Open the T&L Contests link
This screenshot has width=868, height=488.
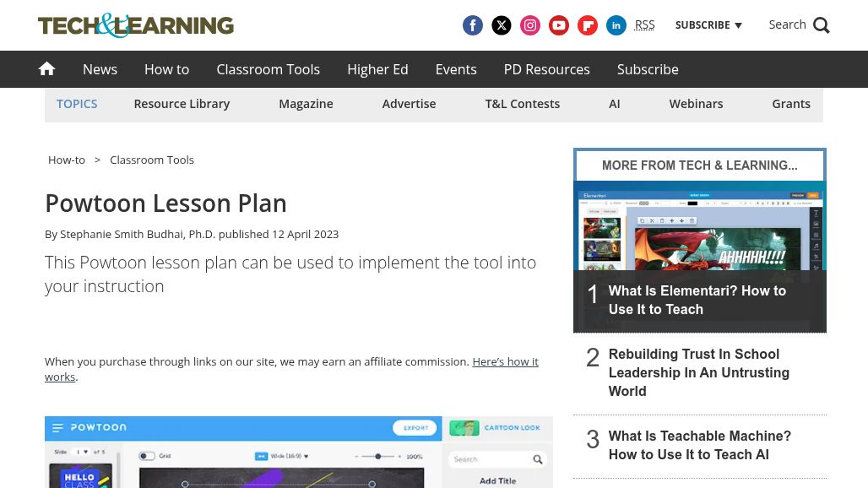[x=523, y=104]
